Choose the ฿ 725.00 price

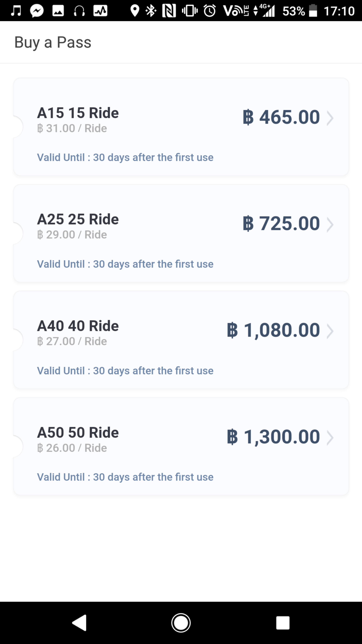[x=281, y=224]
